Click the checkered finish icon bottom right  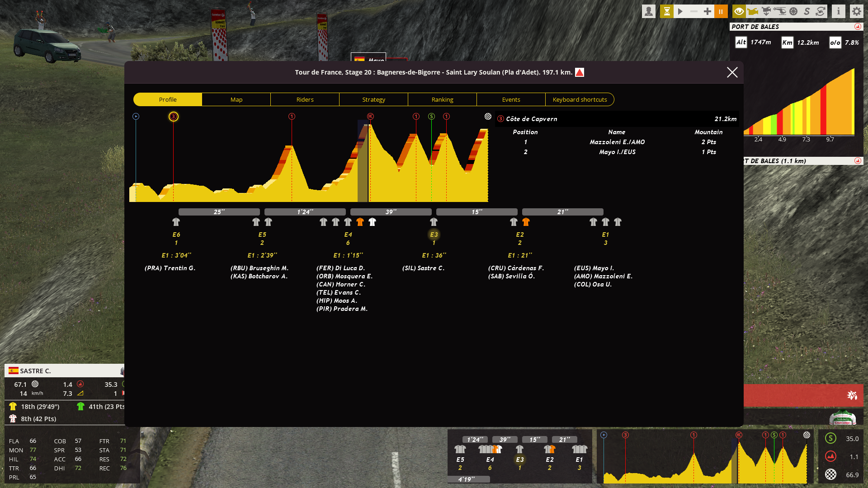[831, 474]
